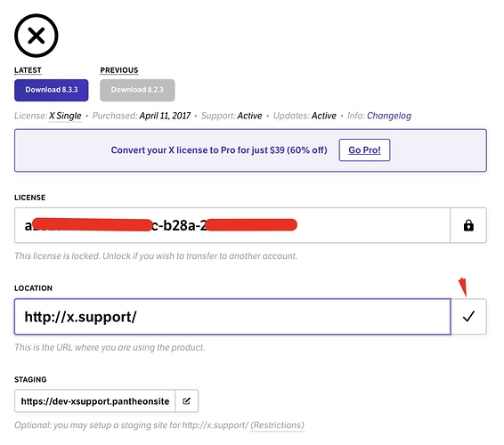Click the LICENSE section label

click(x=30, y=198)
